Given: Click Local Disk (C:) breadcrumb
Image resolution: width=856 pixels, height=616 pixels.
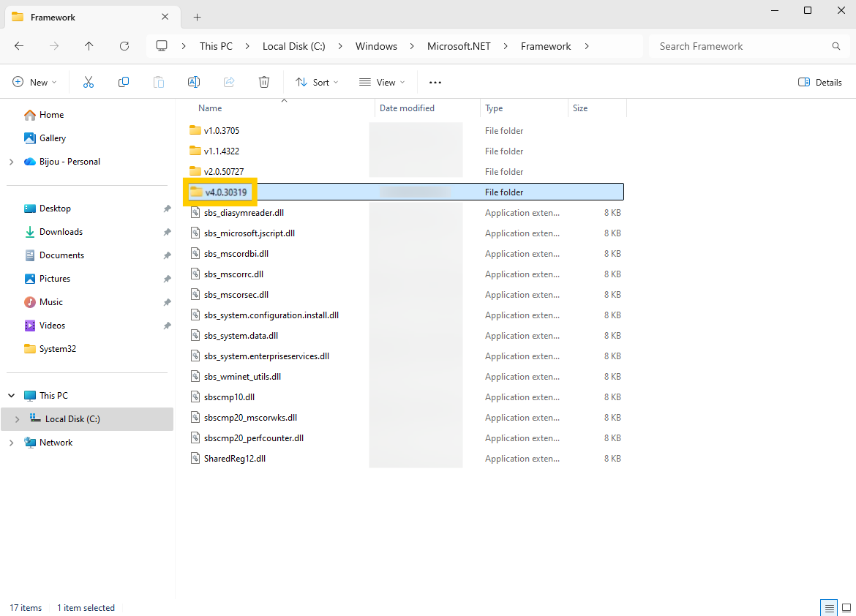Looking at the screenshot, I should (293, 46).
